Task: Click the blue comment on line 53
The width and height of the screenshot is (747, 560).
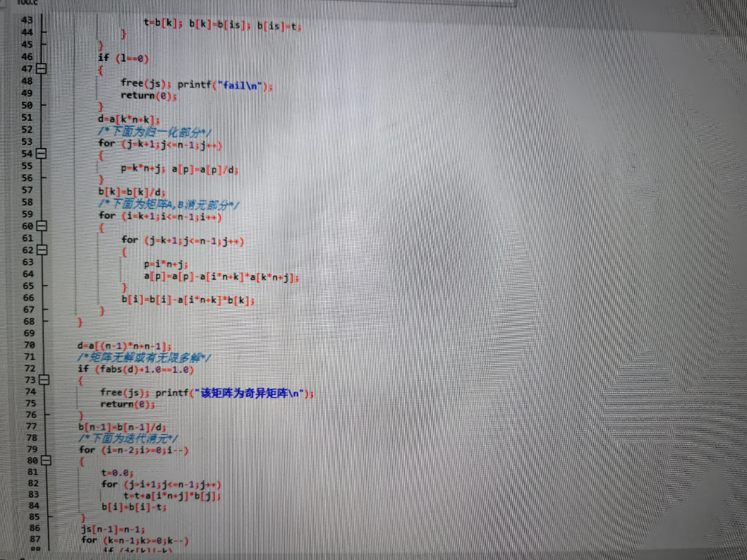Action: pos(155,132)
